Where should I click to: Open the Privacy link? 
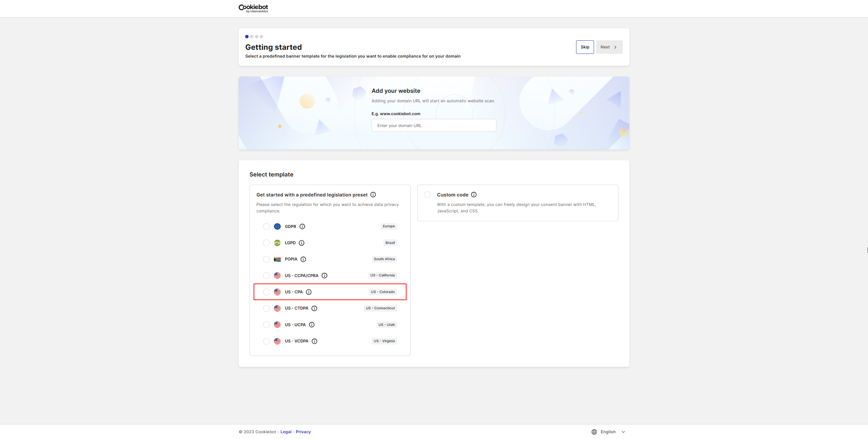(x=303, y=432)
